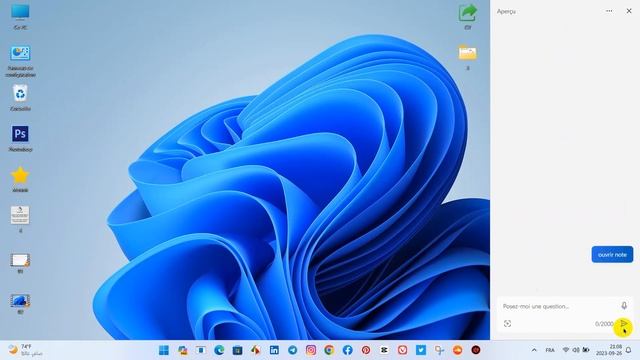Open the three-dots menu in the Aperçu panel
Viewport: 640px width, 360px height.
[x=609, y=11]
